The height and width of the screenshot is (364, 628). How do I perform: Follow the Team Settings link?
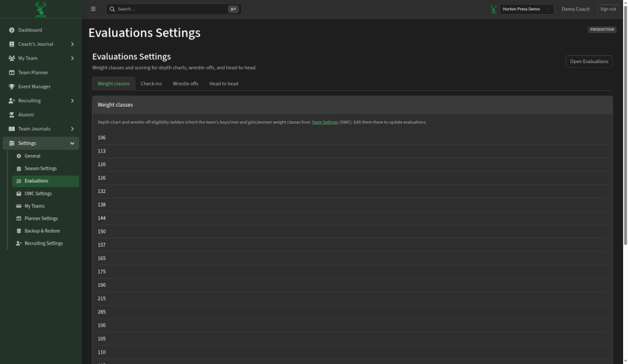tap(325, 123)
